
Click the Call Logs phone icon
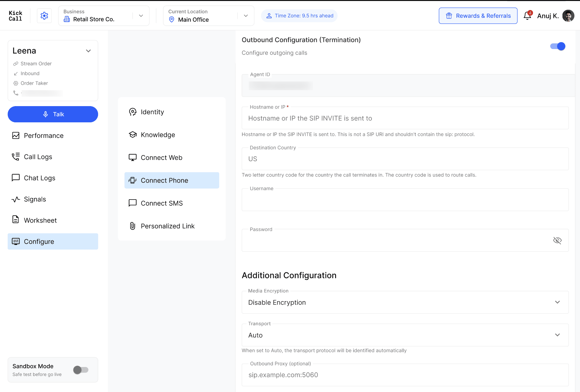click(16, 157)
